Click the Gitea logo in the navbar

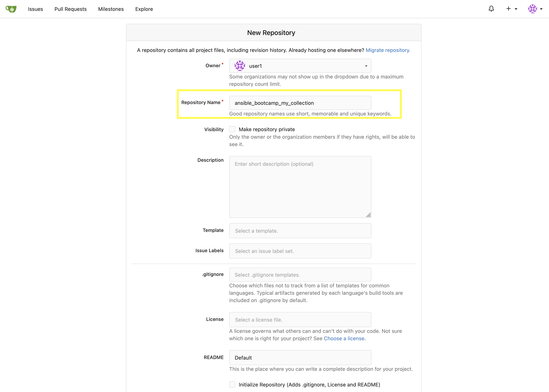[11, 9]
